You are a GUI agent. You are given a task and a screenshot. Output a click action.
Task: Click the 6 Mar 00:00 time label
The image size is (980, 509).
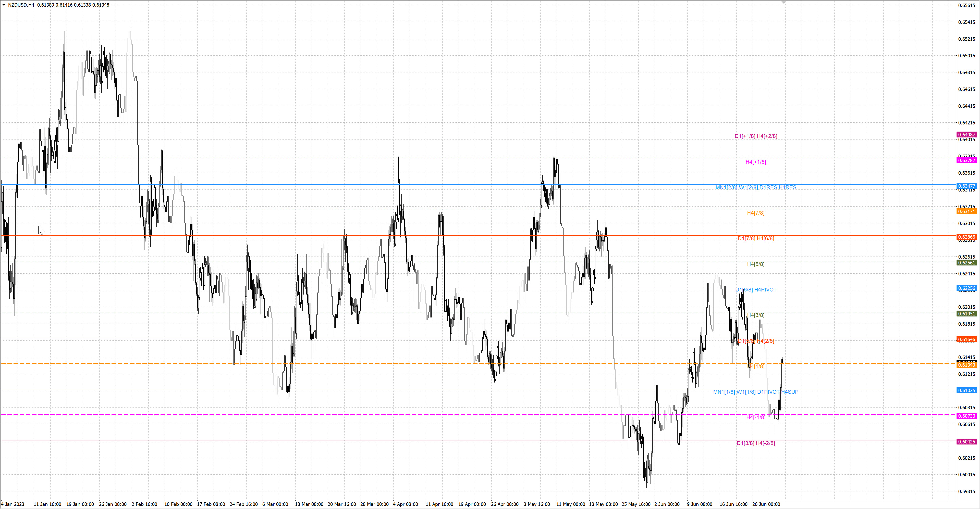click(275, 504)
